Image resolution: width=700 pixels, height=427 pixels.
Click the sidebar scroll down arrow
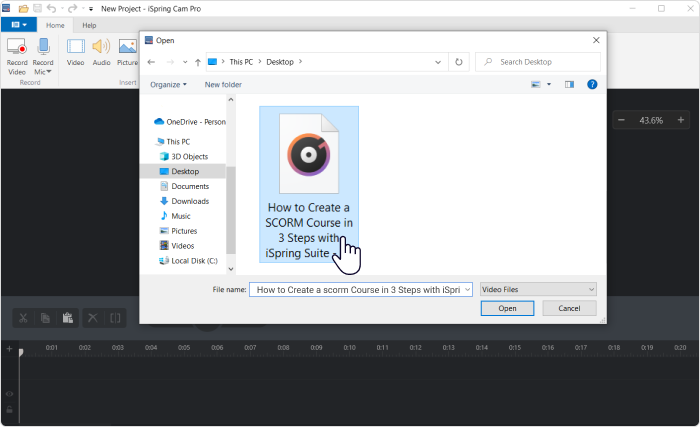coord(231,269)
